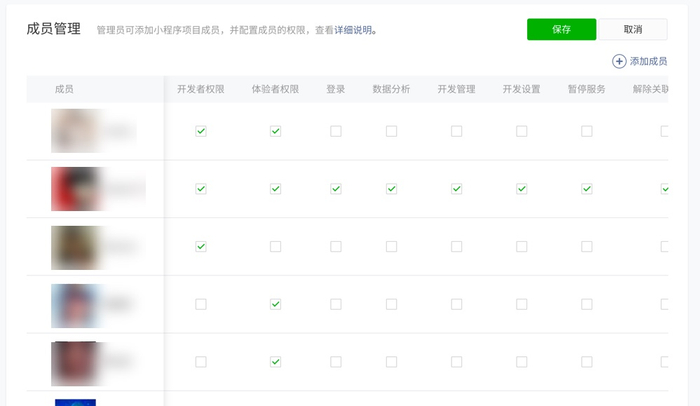Uncheck 开发者权限 for the first member
700x406 pixels.
pos(201,131)
